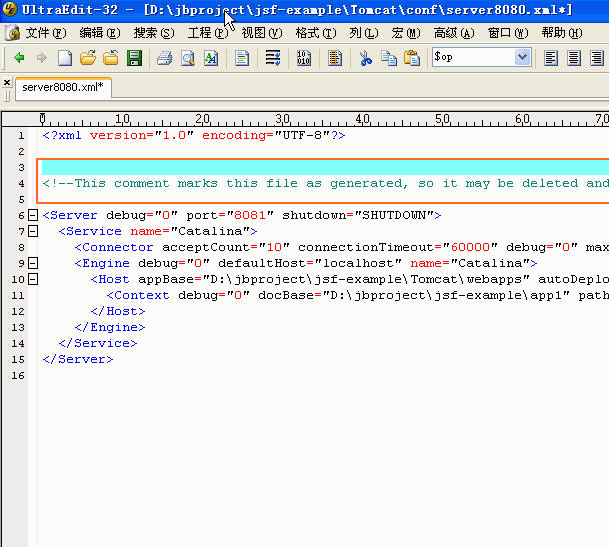This screenshot has width=609, height=547.
Task: Click connectionTimeout="60000" on the Connector line
Action: (x=398, y=247)
